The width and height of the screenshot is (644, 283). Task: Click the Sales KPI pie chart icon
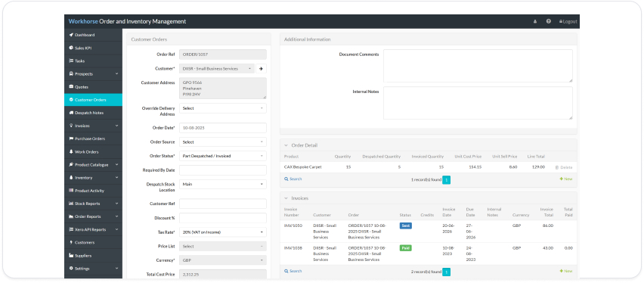pos(71,48)
